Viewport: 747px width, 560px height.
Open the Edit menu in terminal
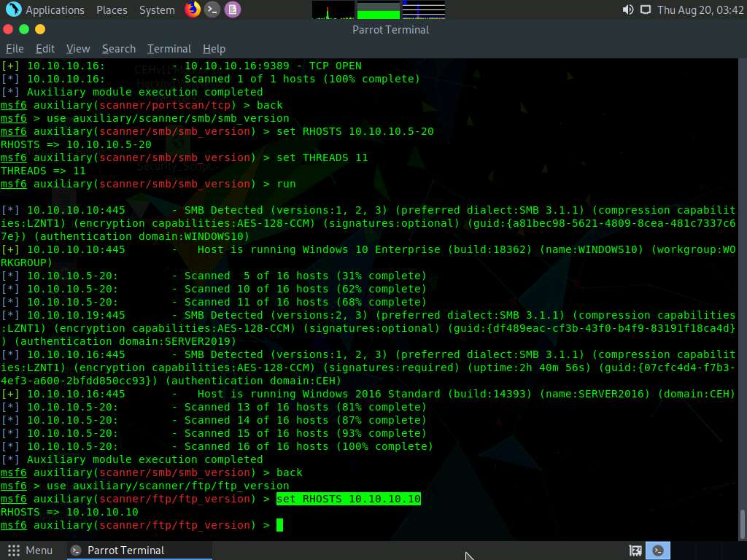[x=45, y=49]
